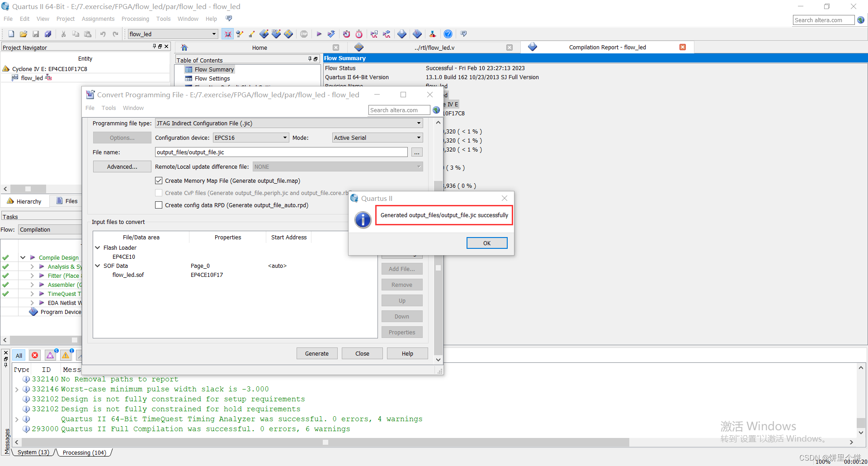Show warning messages filter icon
Screen dimensions: 868x466
tap(66, 356)
